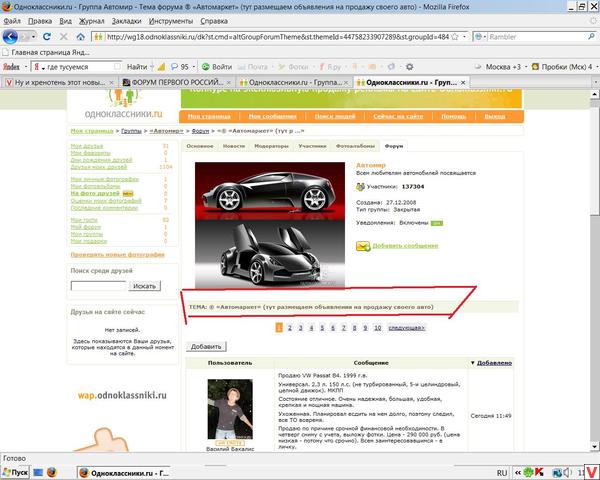Open the Основное group tab
The image size is (600, 480).
pyautogui.click(x=200, y=146)
